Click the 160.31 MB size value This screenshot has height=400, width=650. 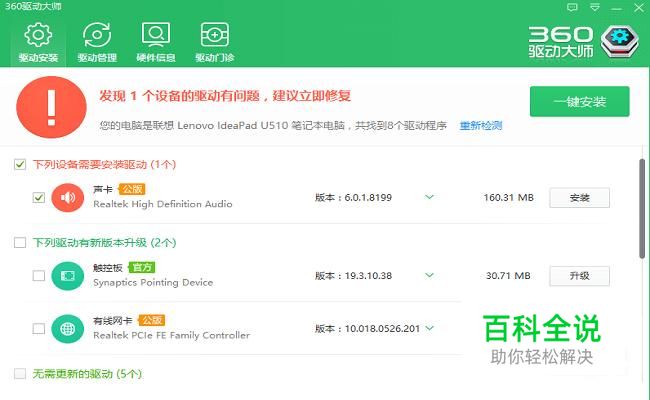509,198
